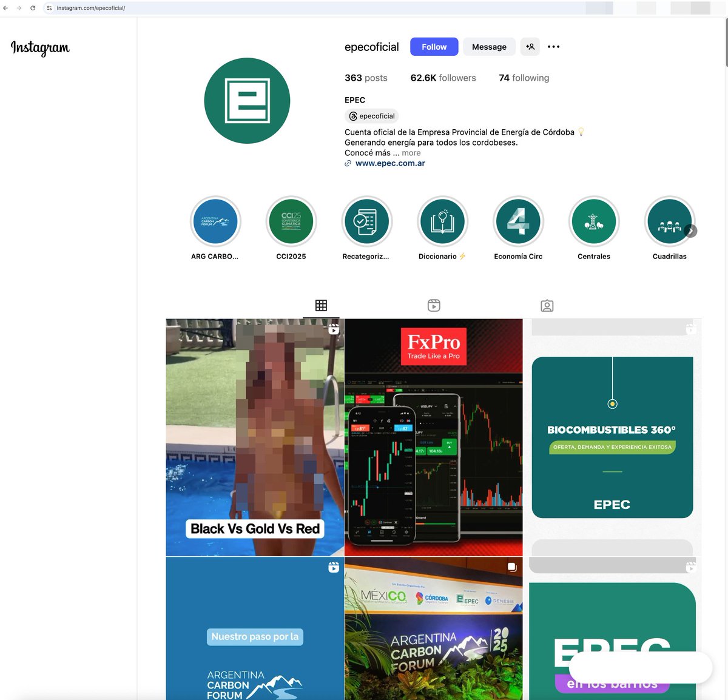
Task: Click the carousel icon on Argentina Carbon Forum post
Action: 511,567
